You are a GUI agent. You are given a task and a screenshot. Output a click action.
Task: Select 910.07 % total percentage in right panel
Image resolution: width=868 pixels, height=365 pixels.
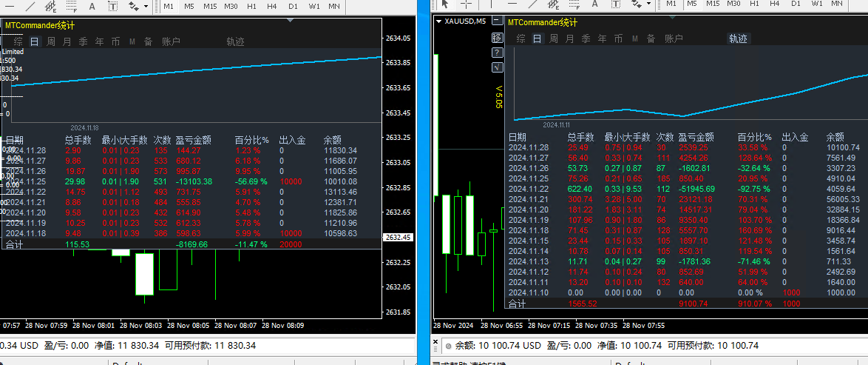click(x=756, y=304)
